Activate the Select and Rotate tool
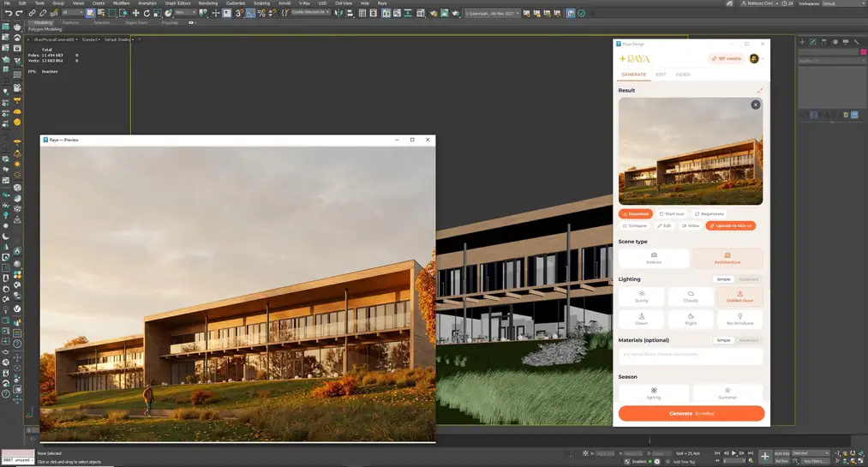 (147, 13)
